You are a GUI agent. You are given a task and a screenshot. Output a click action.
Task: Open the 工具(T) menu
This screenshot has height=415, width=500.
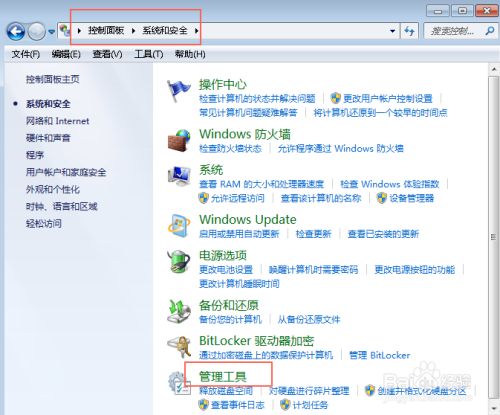tap(149, 54)
